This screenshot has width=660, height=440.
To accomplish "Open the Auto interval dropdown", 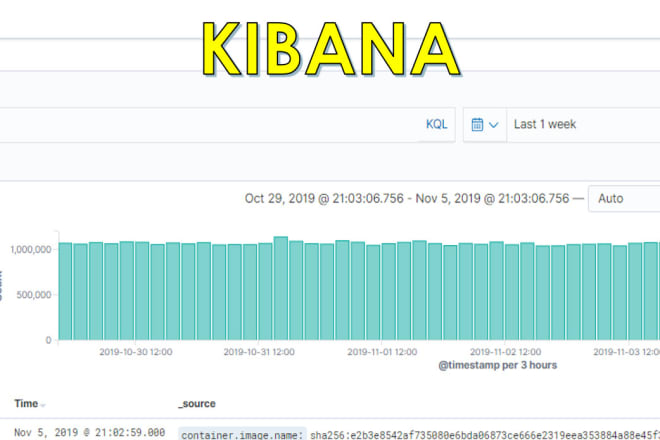I will coord(624,198).
